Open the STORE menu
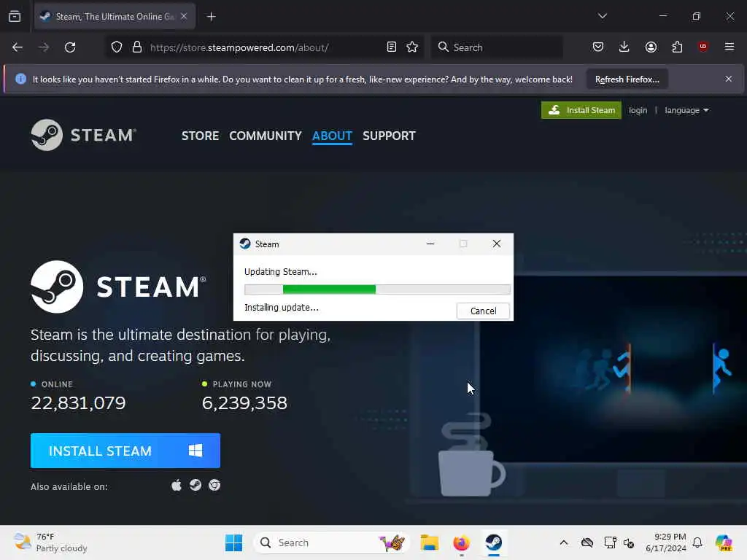The height and width of the screenshot is (560, 747). pyautogui.click(x=200, y=136)
